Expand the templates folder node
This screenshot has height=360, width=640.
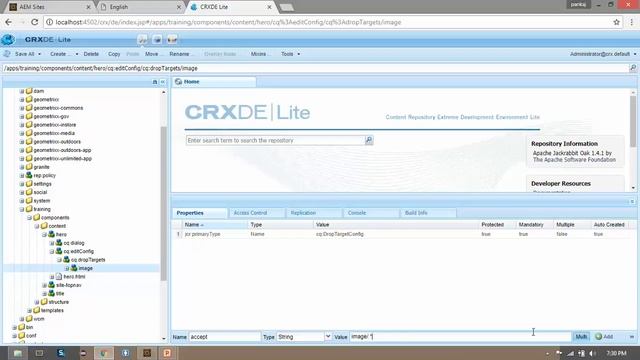(30, 311)
